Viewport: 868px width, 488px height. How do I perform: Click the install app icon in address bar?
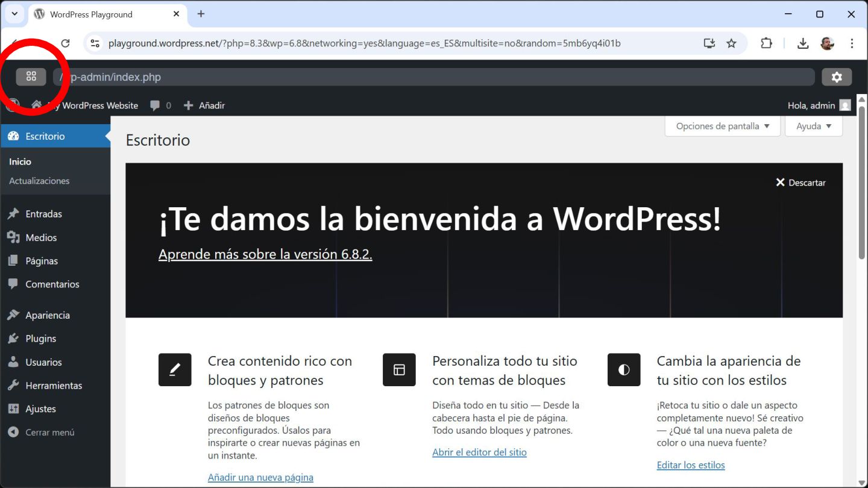tap(709, 43)
